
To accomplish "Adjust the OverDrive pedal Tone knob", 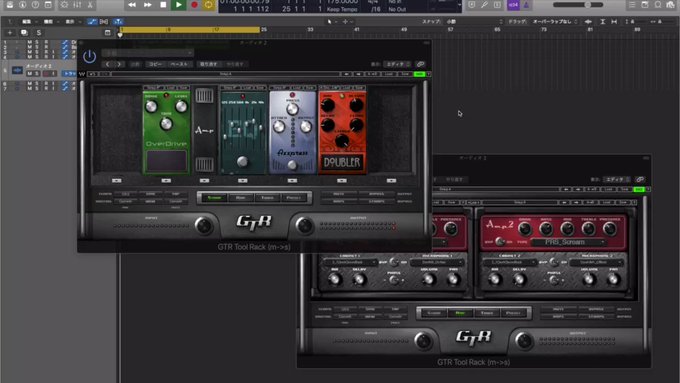I will click(x=166, y=124).
